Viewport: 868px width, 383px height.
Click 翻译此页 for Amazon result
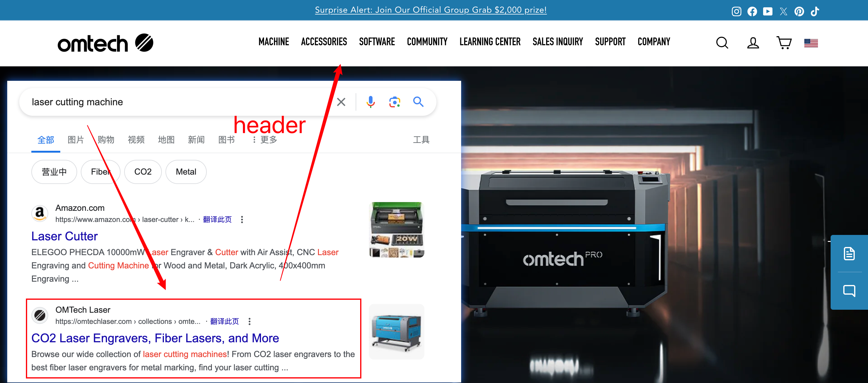pos(217,220)
